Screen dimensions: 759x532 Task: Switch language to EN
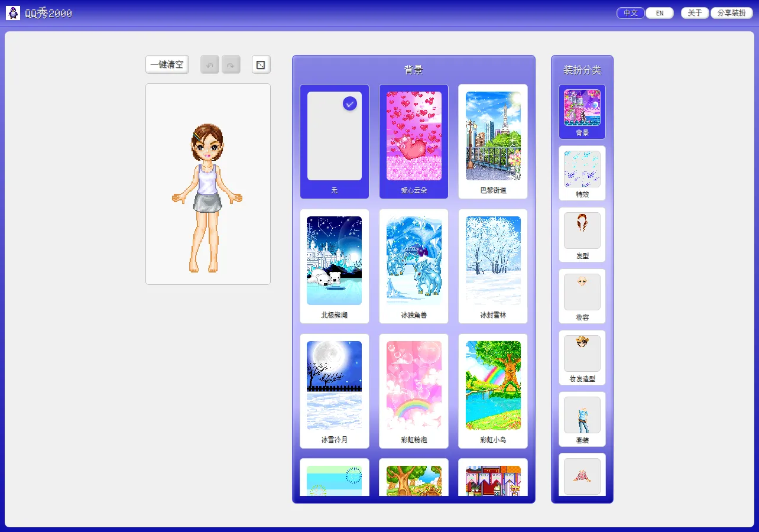pos(660,13)
